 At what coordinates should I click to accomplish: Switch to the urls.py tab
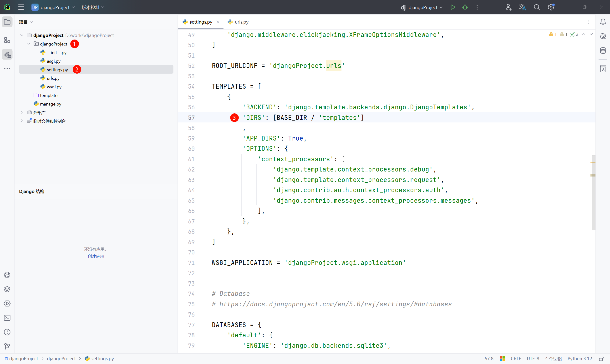point(238,22)
